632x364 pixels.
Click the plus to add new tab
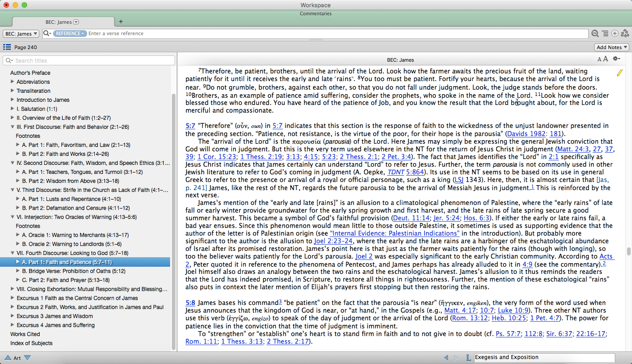coord(120,22)
